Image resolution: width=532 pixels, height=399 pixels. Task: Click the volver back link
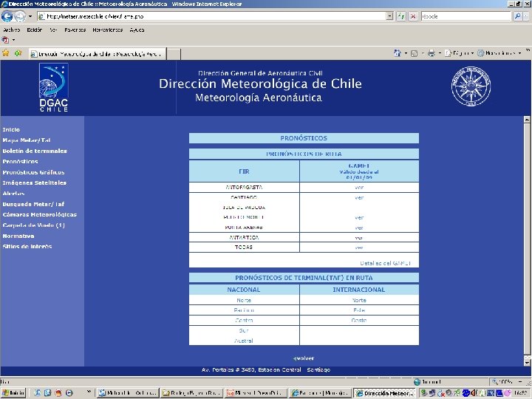coord(304,358)
